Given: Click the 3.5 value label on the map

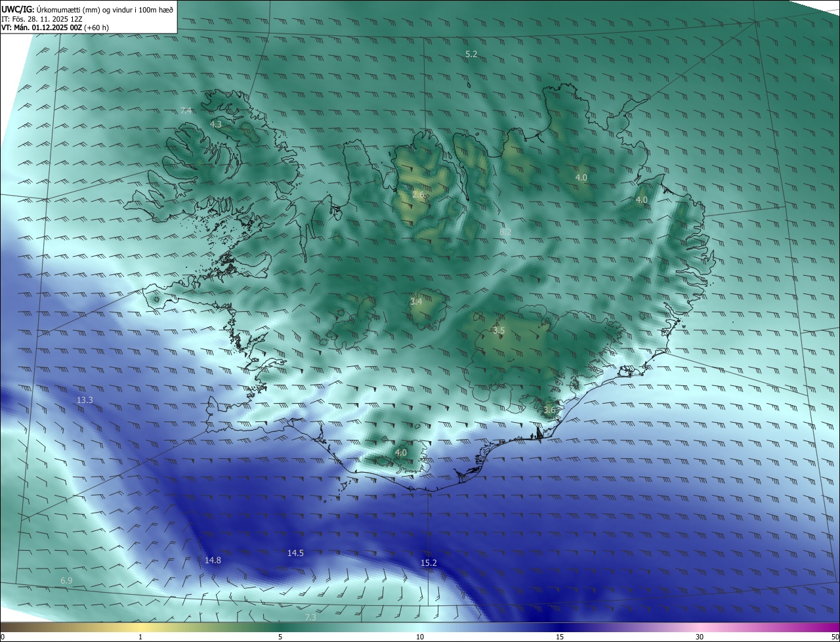Looking at the screenshot, I should 499,331.
